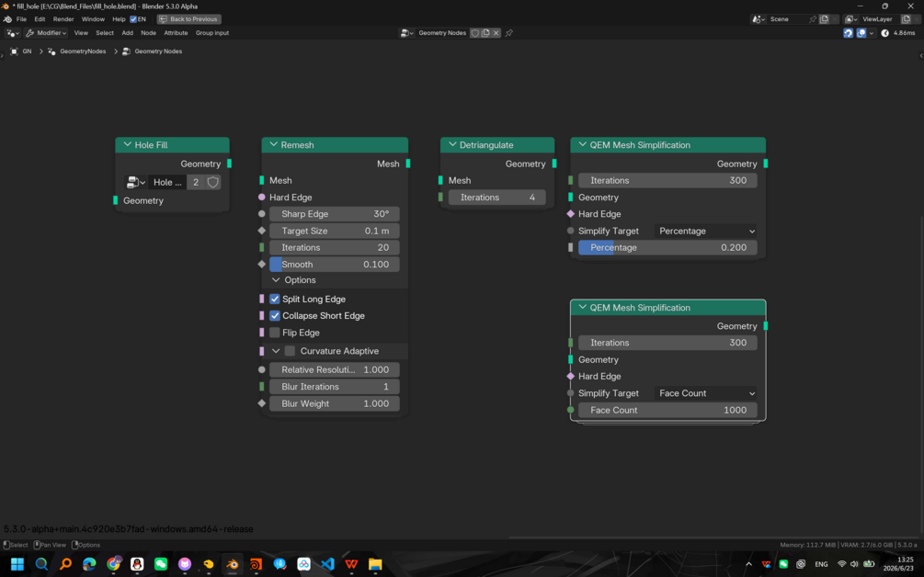Edit the Face Count value field
Viewport: 924px width, 577px height.
tap(667, 410)
